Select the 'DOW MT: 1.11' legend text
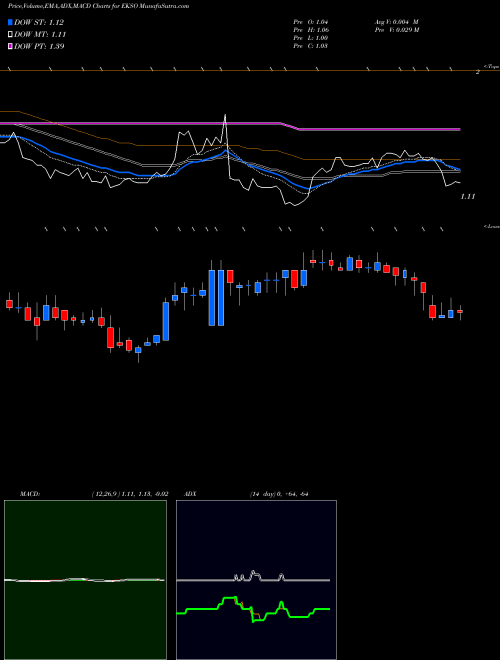The height and width of the screenshot is (660, 500). tap(40, 35)
